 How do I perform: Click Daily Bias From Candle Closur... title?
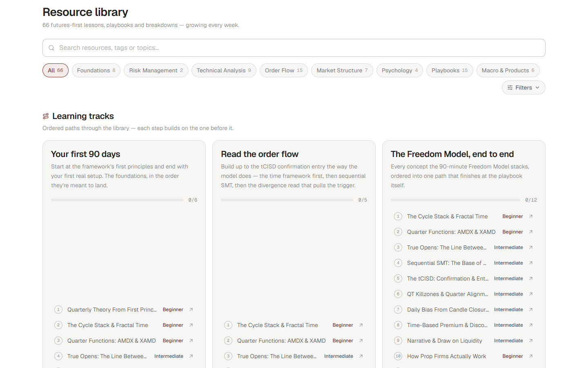point(448,310)
